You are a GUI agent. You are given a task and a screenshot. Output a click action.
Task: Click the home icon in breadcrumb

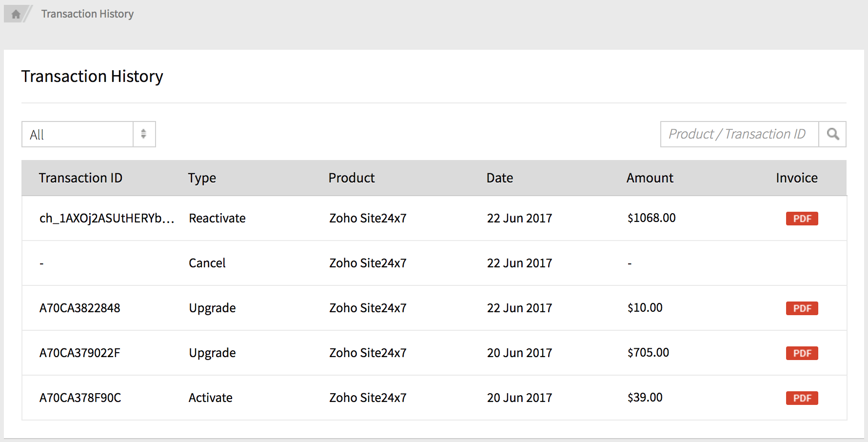[x=16, y=14]
